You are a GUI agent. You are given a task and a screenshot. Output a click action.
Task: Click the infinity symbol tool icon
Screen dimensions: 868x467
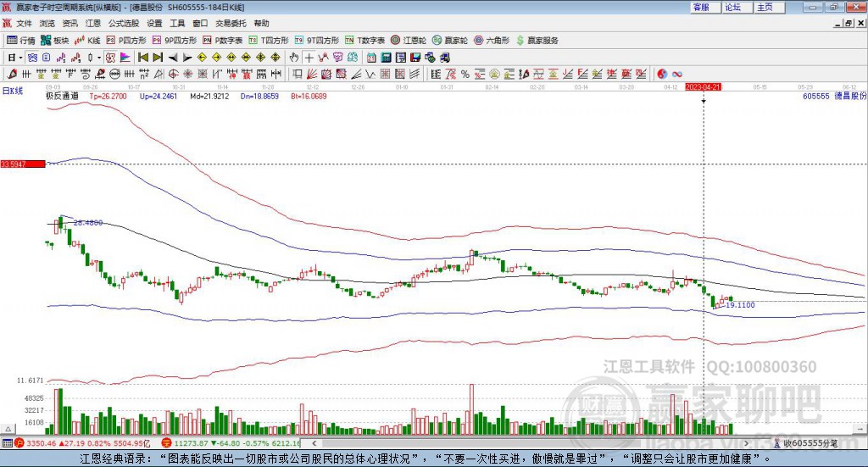[x=677, y=75]
